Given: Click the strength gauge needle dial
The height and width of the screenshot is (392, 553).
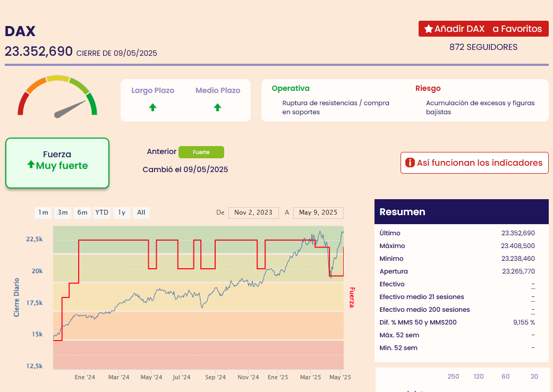Looking at the screenshot, I should coord(57,96).
